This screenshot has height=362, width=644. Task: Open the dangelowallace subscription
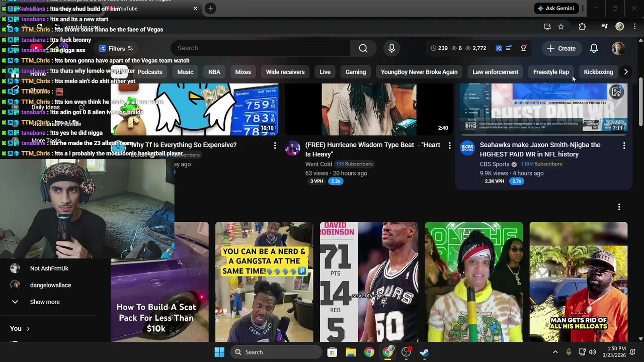click(50, 285)
